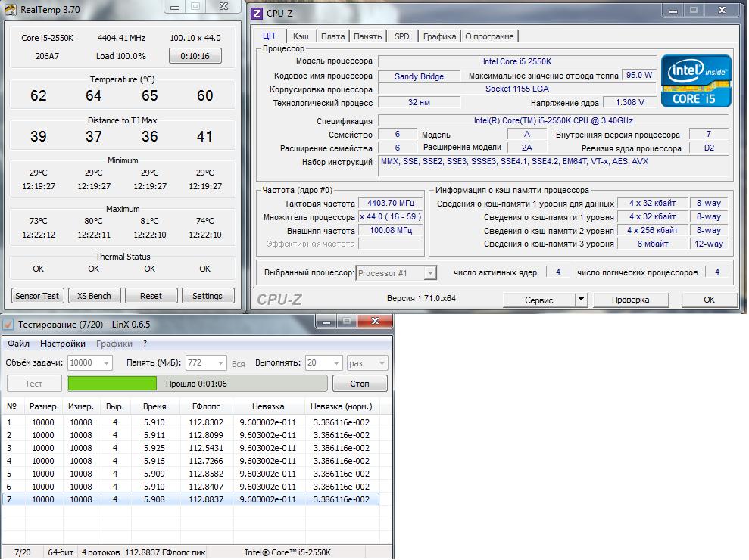Launch XS Bench in RealTemp
This screenshot has width=749, height=560.
click(x=94, y=296)
